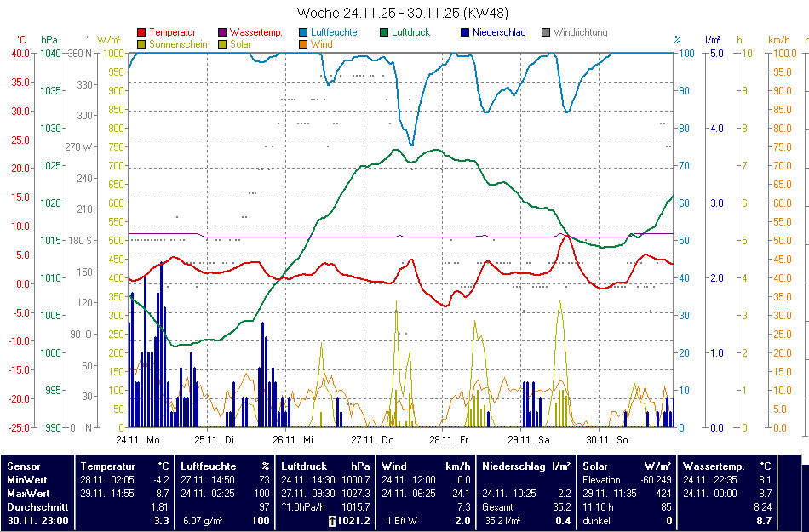Click the km/h axis unit label
The width and height of the screenshot is (809, 532).
coord(778,40)
